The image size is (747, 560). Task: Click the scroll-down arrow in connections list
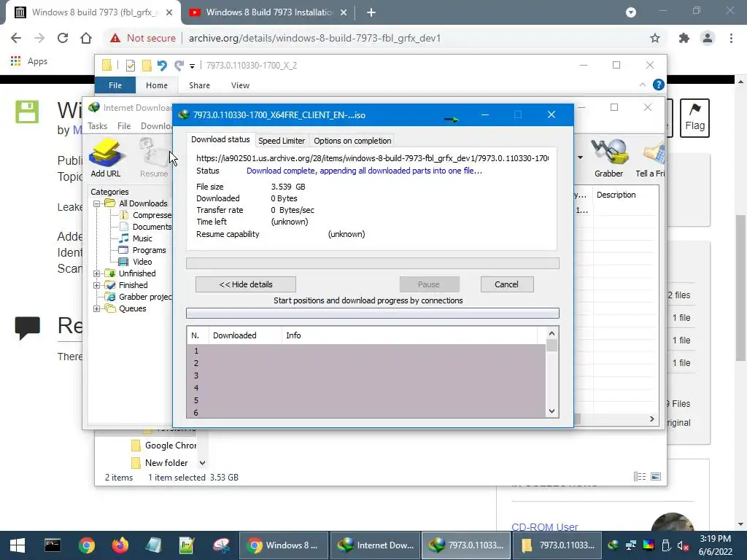551,411
